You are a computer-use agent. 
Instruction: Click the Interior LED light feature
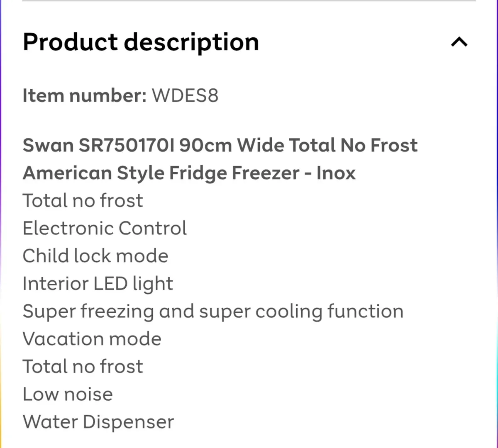98,284
